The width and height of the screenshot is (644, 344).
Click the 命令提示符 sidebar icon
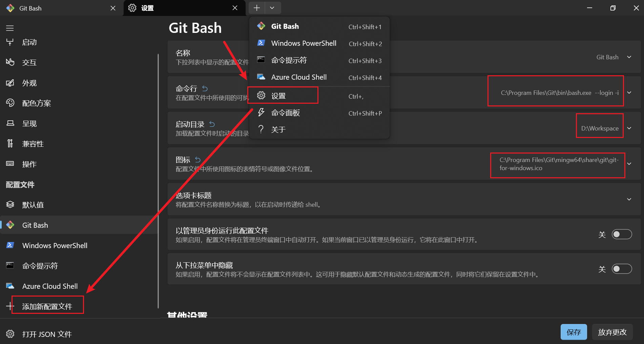click(10, 265)
